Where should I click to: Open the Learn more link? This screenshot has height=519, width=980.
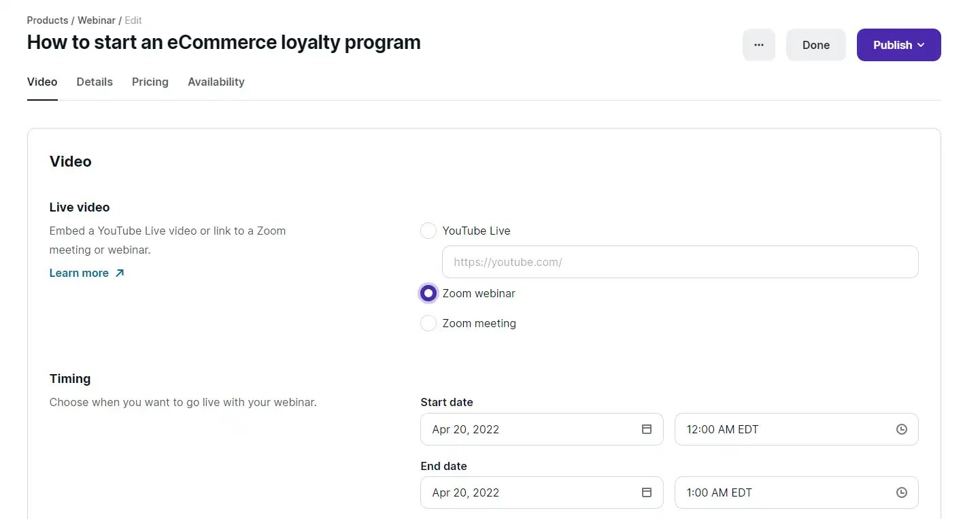pyautogui.click(x=87, y=273)
